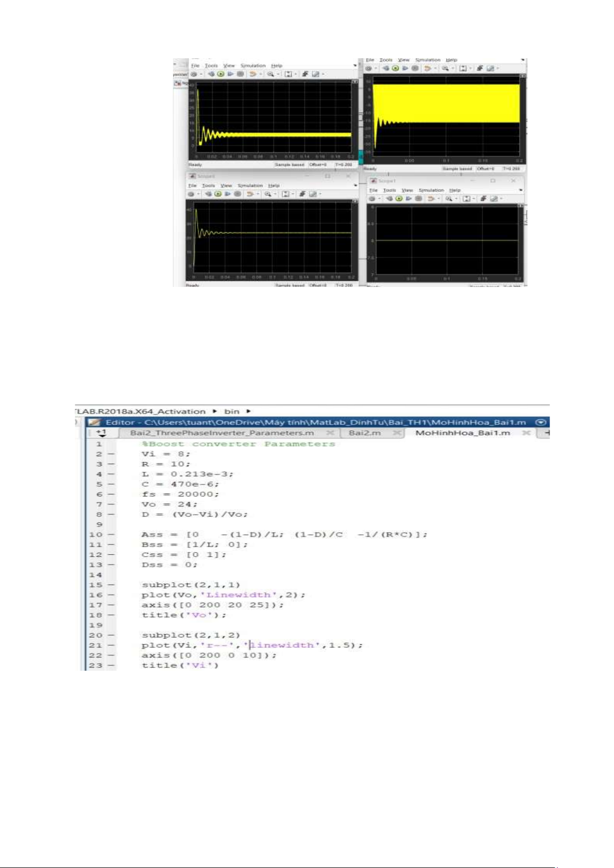Expand the dropdown arrow beside top-left scope zoom tool

279,74
